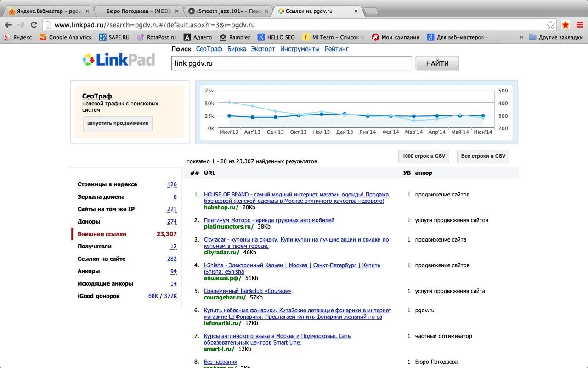Open the i-Shisha Электронный Кальян link
The image size is (588, 368).
tap(292, 269)
